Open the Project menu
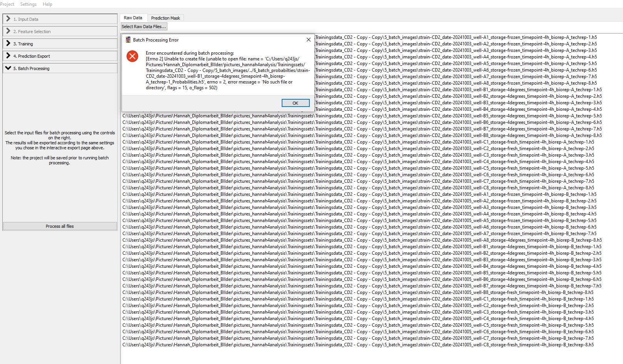The image size is (623, 364). tap(8, 4)
